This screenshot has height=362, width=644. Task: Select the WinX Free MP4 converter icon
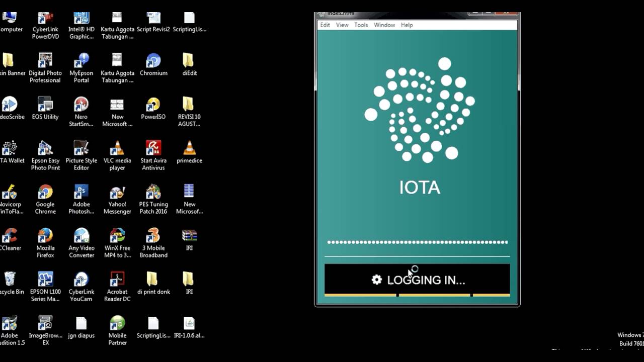[117, 243]
